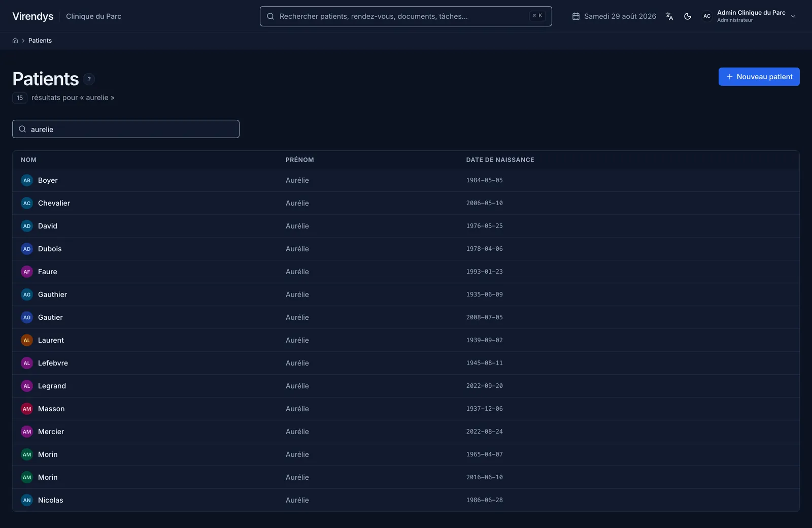Image resolution: width=812 pixels, height=528 pixels.
Task: Create a new patient with Nouveau patient
Action: pyautogui.click(x=759, y=77)
